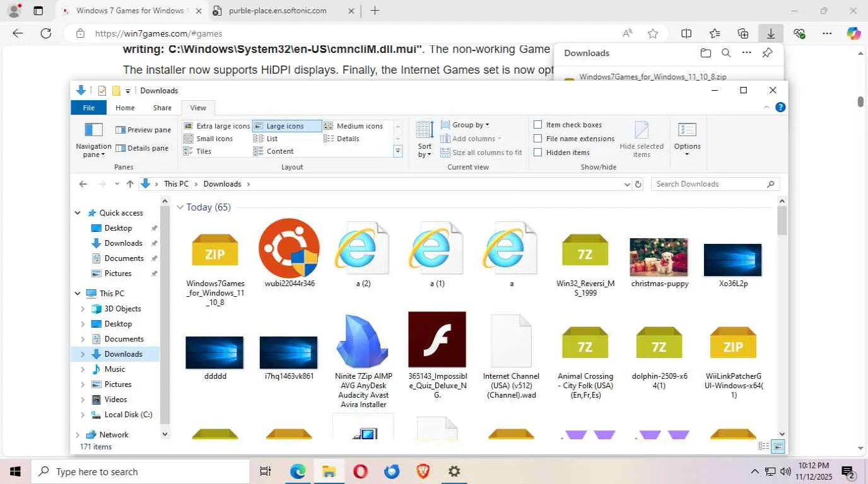Select Videos in navigation tree
The image size is (868, 484).
[x=115, y=400]
